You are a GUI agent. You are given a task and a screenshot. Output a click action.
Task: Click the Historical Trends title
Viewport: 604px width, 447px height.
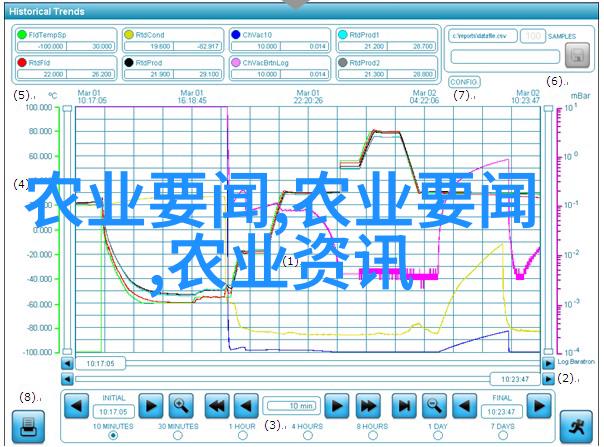[x=47, y=12]
